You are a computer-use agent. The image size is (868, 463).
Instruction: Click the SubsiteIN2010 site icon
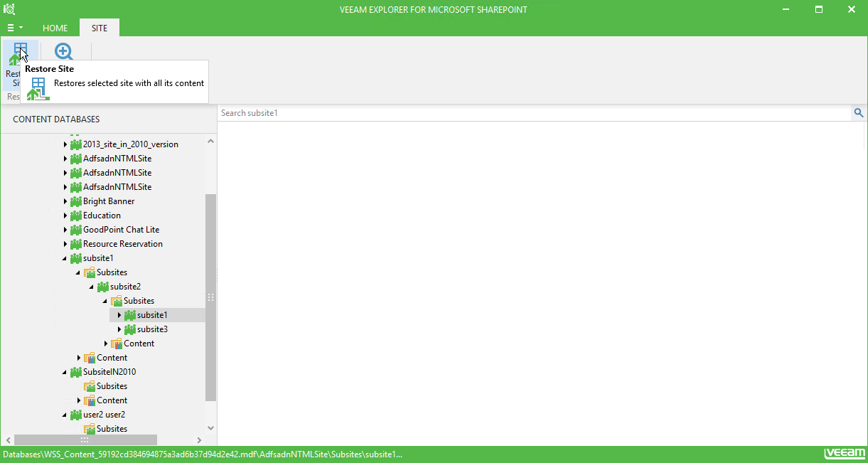point(76,372)
